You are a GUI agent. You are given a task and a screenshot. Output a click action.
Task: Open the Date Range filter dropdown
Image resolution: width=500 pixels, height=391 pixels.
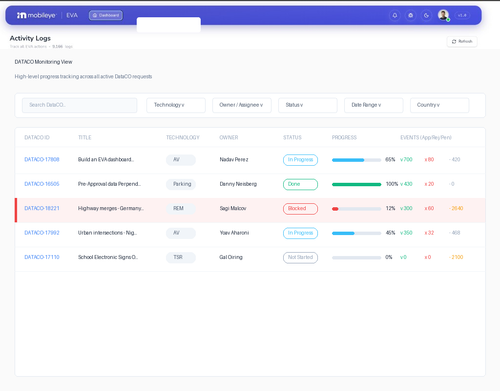point(374,105)
